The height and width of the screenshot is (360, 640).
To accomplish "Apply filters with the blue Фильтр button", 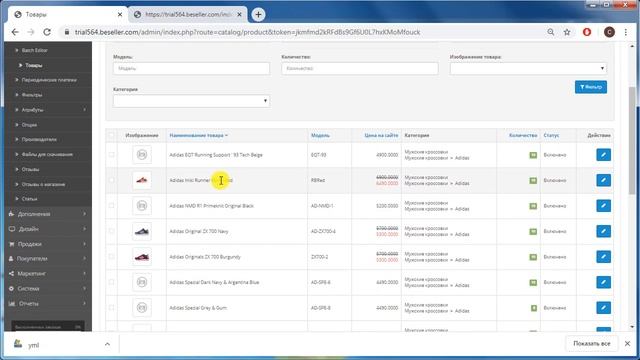I will 591,87.
